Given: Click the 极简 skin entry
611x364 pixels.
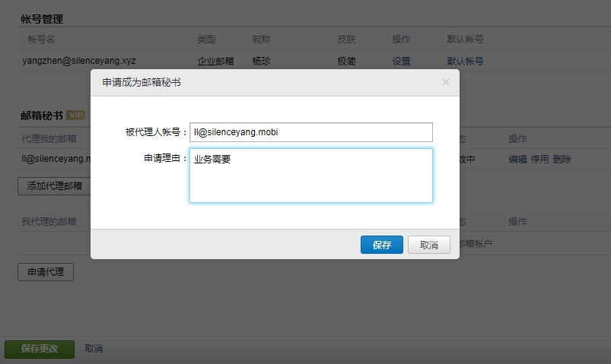Looking at the screenshot, I should click(x=346, y=62).
